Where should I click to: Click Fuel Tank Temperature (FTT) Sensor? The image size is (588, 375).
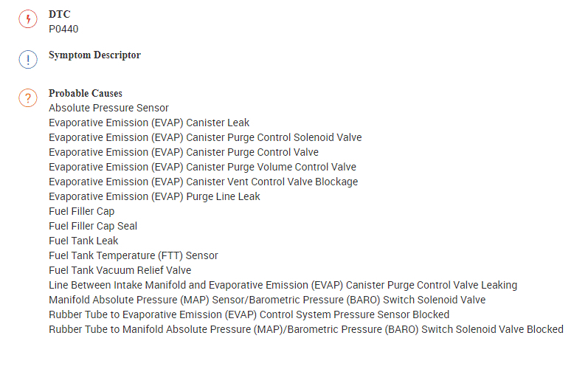click(134, 255)
